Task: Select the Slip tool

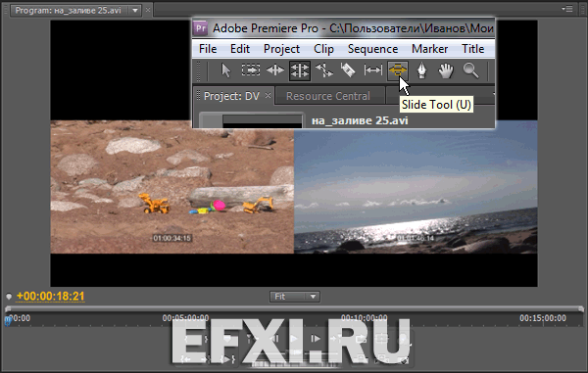Action: tap(373, 70)
